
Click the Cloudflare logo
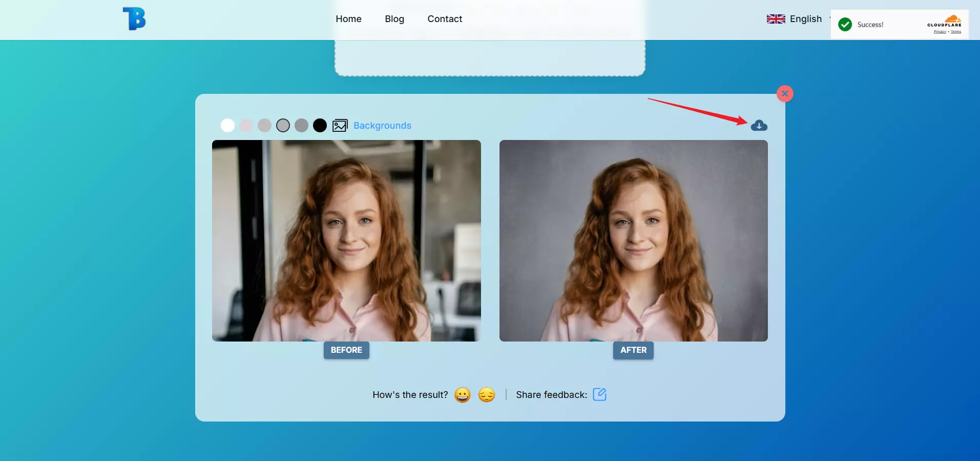click(x=944, y=22)
